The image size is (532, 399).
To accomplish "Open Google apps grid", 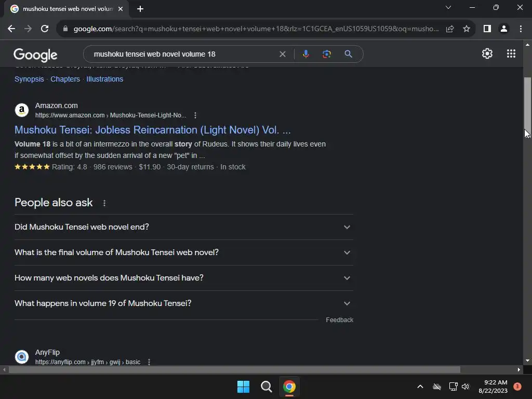I will tap(511, 54).
